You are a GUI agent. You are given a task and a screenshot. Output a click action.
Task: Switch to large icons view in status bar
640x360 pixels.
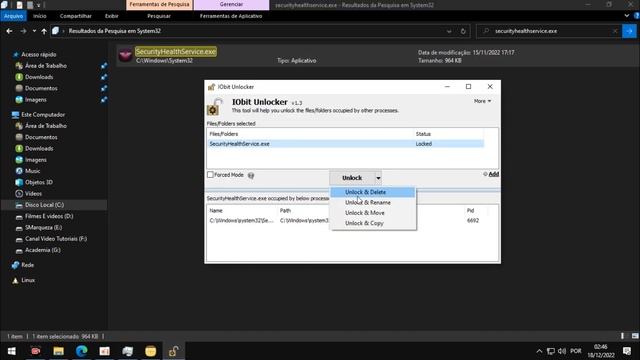tap(635, 336)
